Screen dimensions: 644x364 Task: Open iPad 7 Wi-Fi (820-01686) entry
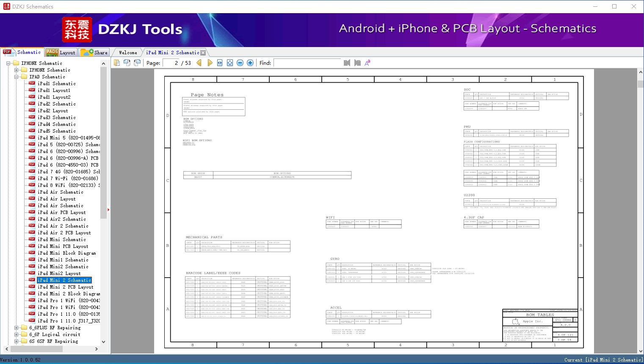pyautogui.click(x=68, y=178)
